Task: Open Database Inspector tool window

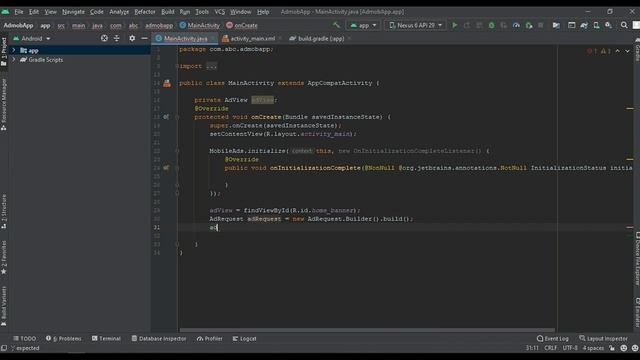Action: (x=159, y=338)
